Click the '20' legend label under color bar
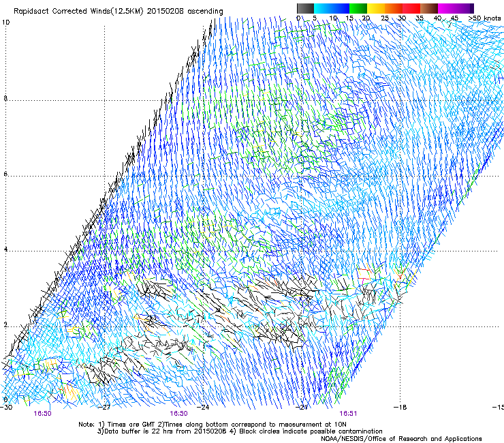This screenshot has height=443, width=504. 366,18
